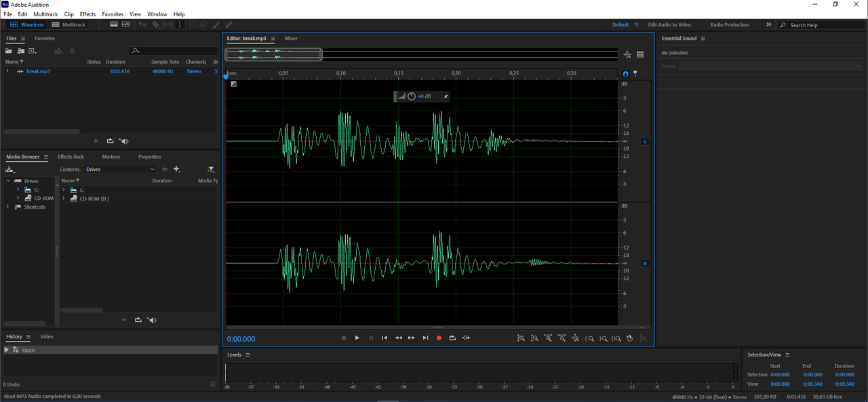The height and width of the screenshot is (402, 868).
Task: Select the Paintbrush Selection tool
Action: pyautogui.click(x=216, y=24)
